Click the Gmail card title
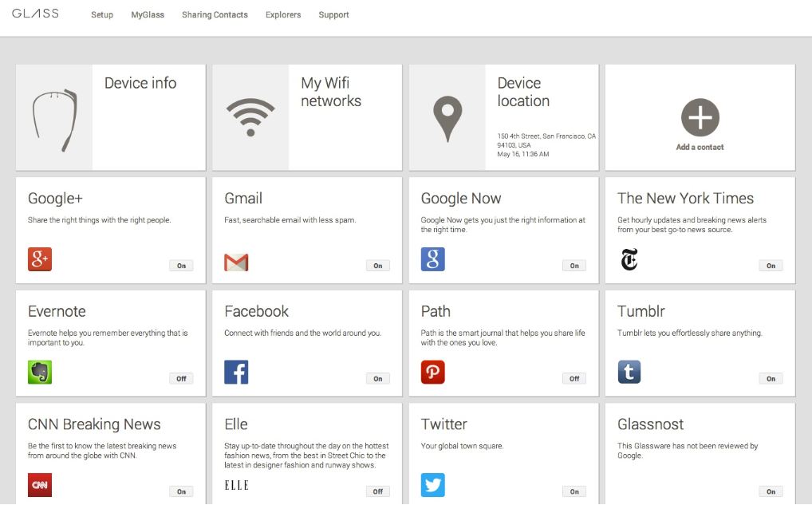 click(243, 199)
